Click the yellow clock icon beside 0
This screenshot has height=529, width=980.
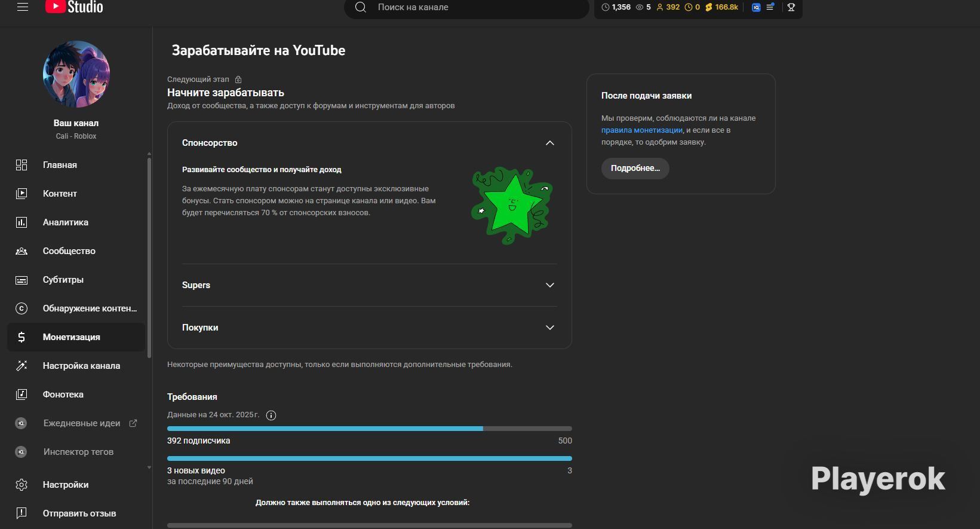[x=688, y=7]
